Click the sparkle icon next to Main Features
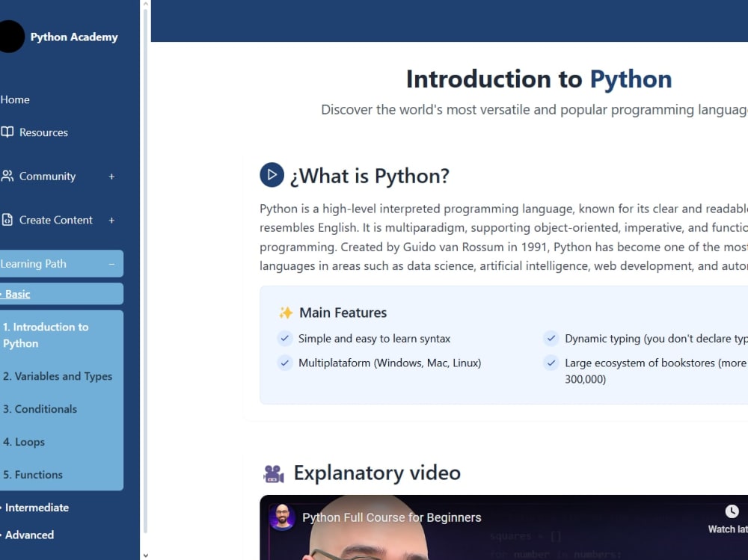Screen dimensions: 748x560 pos(286,313)
